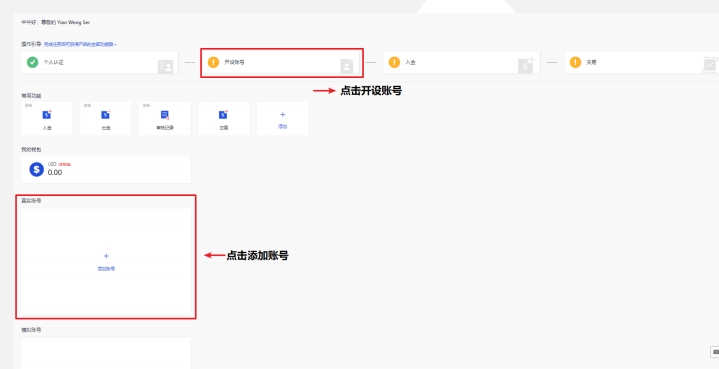Click the 操作引导 label
The image size is (719, 369).
pos(31,44)
